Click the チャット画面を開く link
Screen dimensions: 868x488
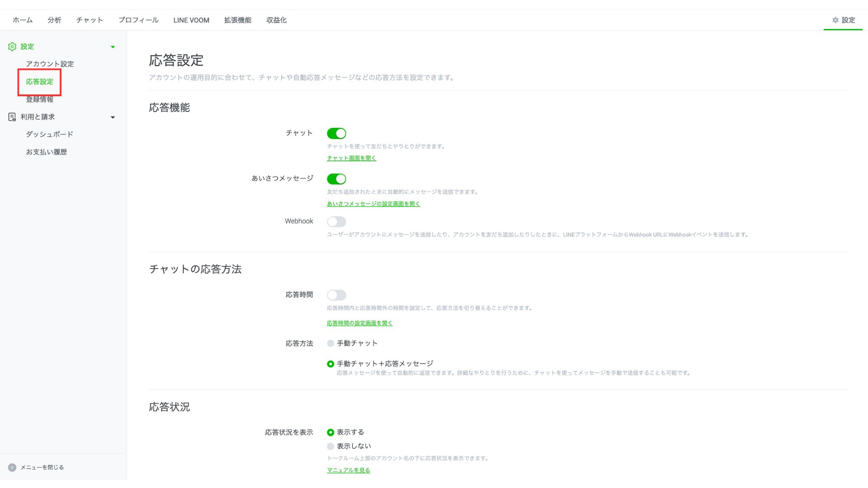click(351, 158)
